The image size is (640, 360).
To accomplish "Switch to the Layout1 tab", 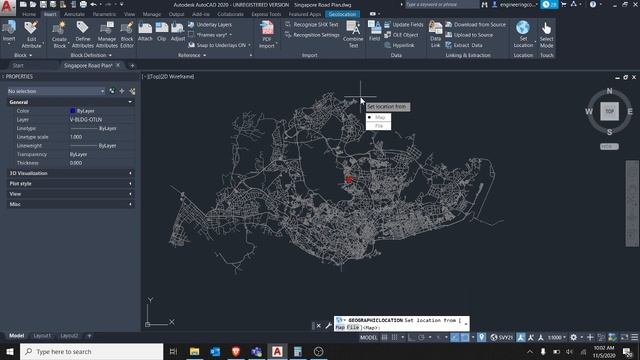I will click(42, 336).
